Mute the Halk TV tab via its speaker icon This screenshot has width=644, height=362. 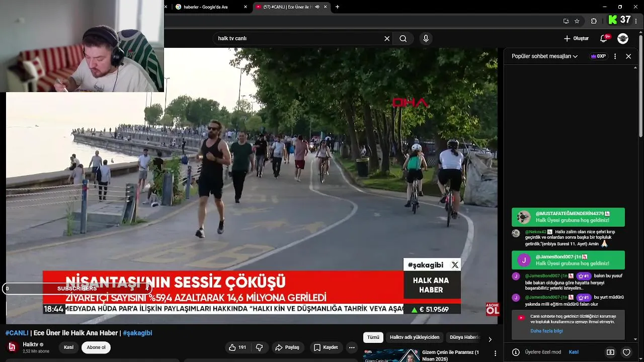click(317, 7)
